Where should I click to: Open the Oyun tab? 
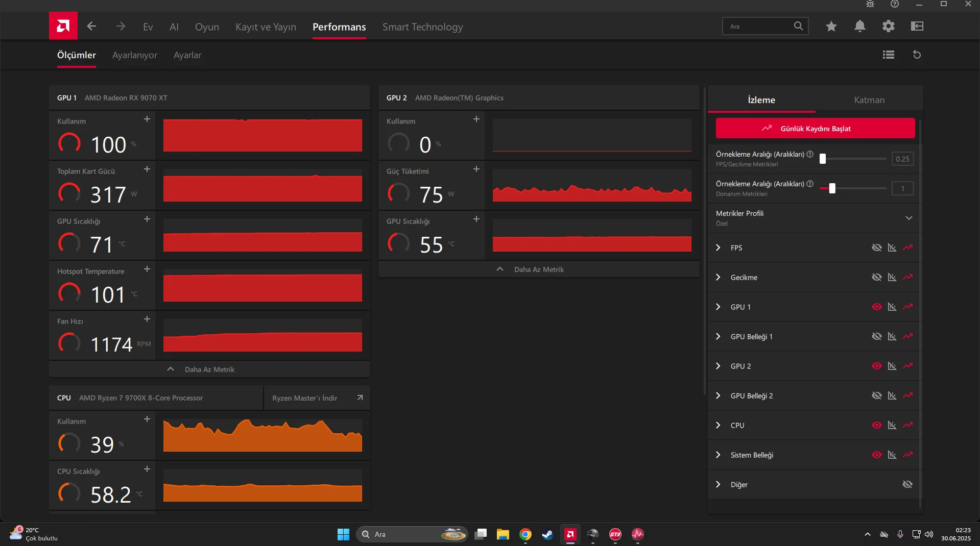[207, 27]
